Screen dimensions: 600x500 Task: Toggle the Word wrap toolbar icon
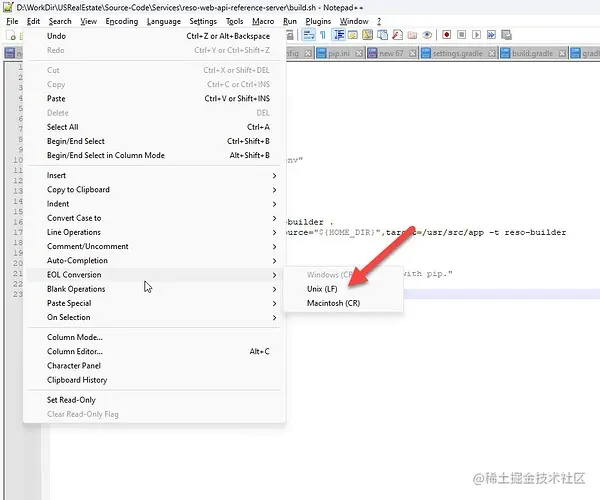(x=308, y=35)
